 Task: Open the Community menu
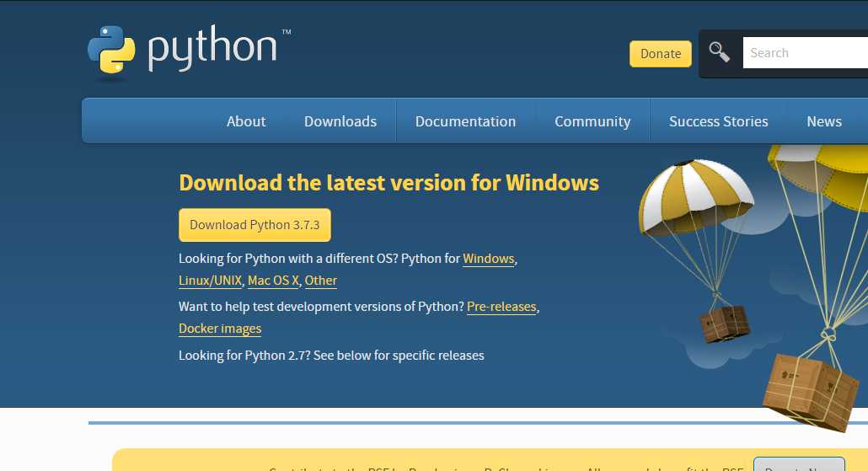click(x=592, y=121)
